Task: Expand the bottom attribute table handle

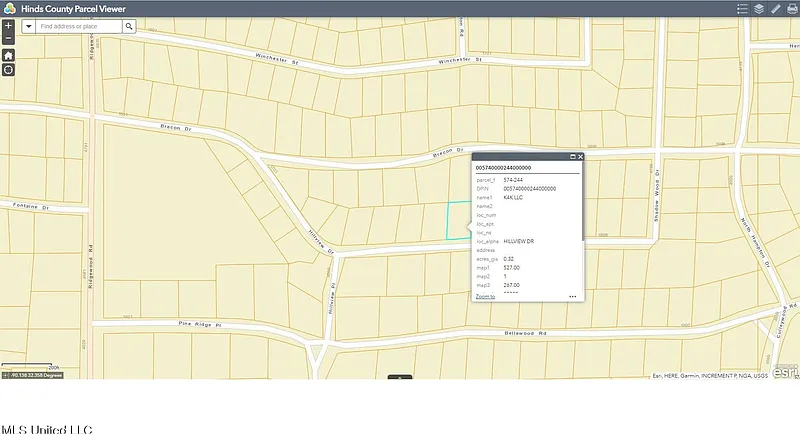Action: click(399, 377)
